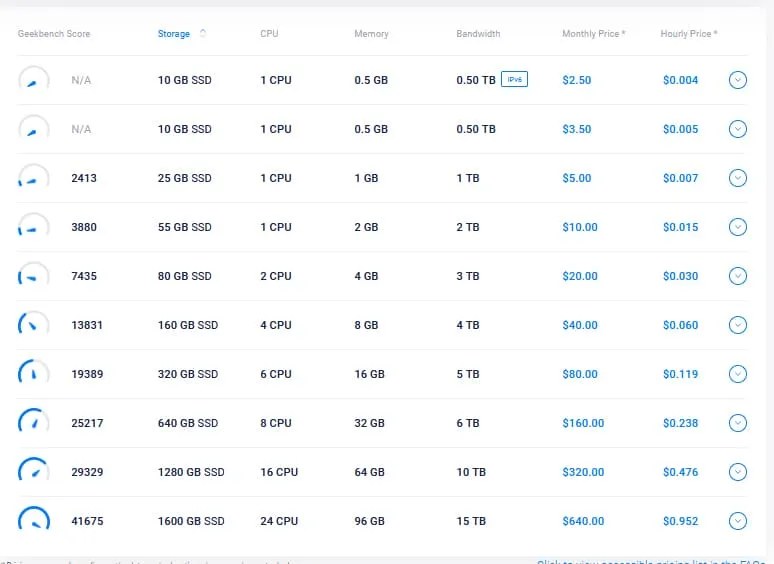Image resolution: width=774 pixels, height=564 pixels.
Task: Click the 1280 GB SSD storage cell
Action: (x=191, y=472)
